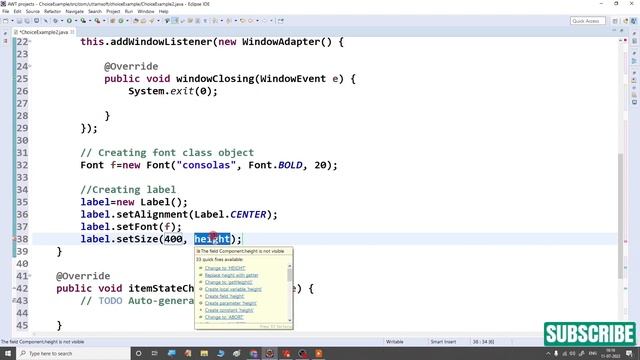Image resolution: width=640 pixels, height=360 pixels.
Task: Collapse the fold marker on line 22
Action: tap(30, 42)
